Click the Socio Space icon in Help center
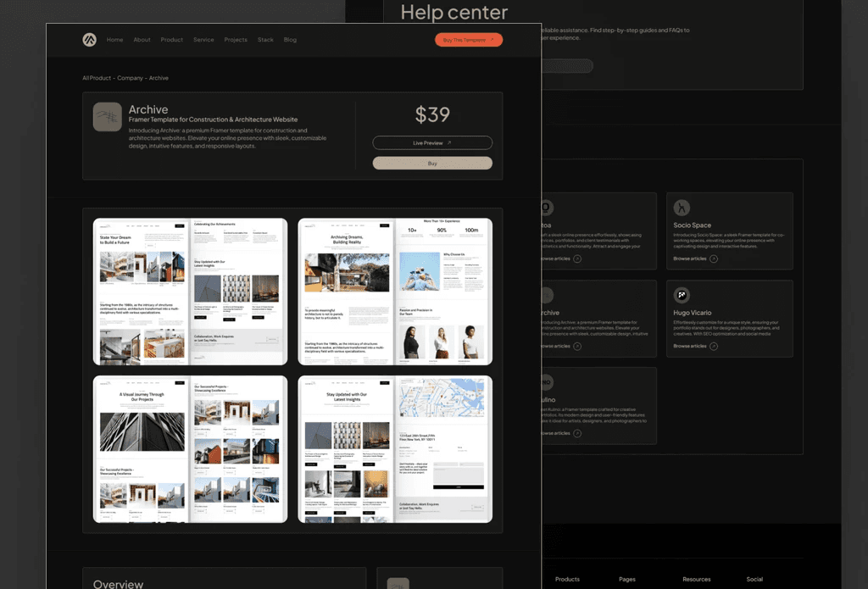 click(682, 208)
